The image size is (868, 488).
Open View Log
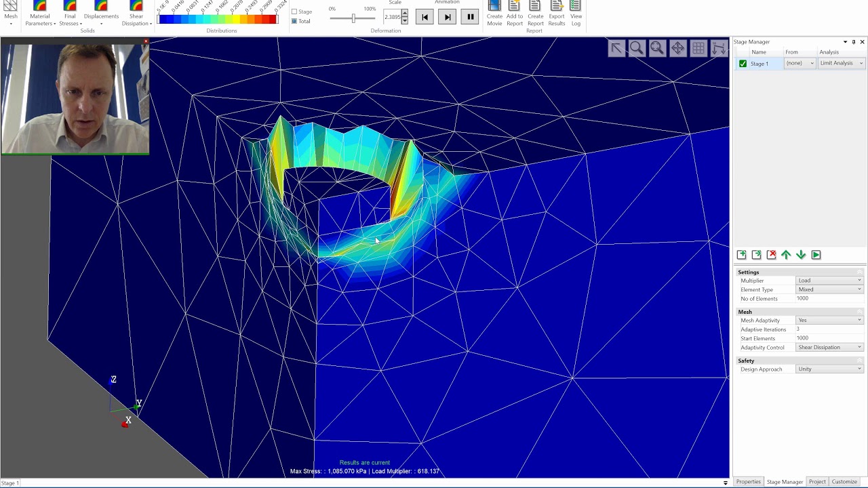tap(576, 14)
